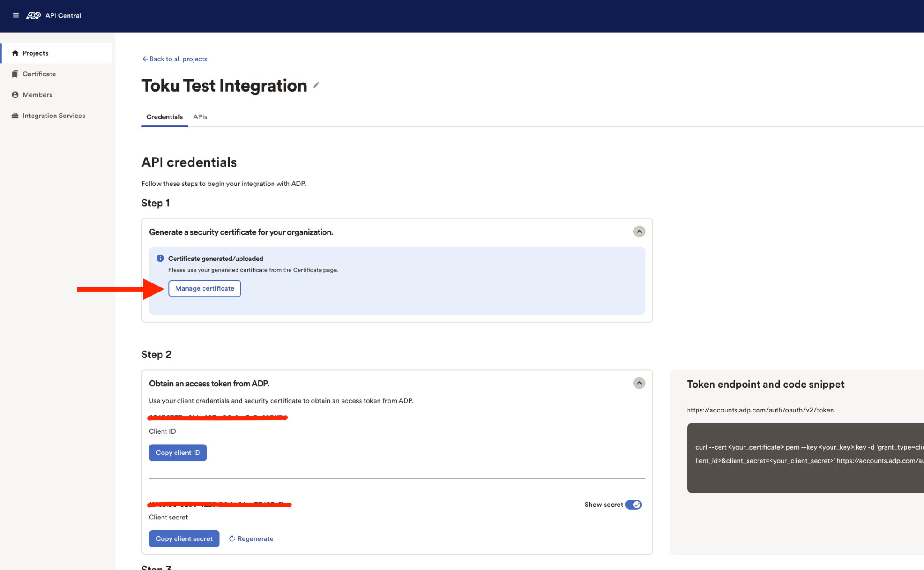Click the Members person icon
This screenshot has height=570, width=924.
coord(15,95)
